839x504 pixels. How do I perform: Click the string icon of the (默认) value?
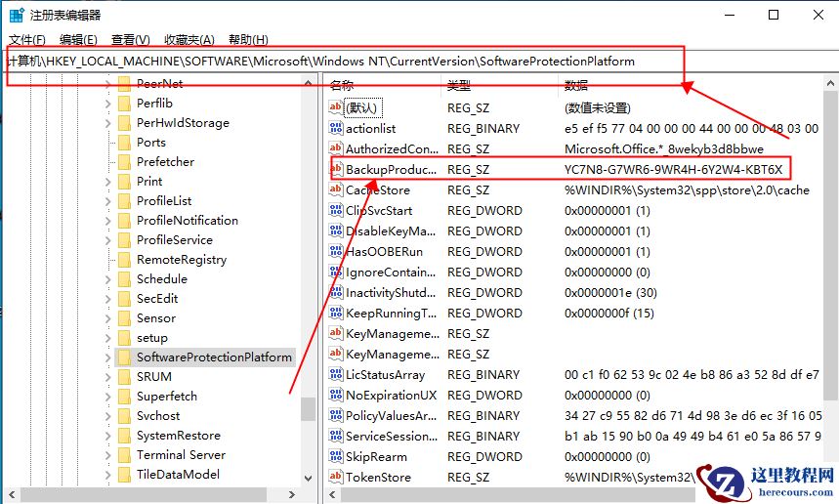coord(335,107)
